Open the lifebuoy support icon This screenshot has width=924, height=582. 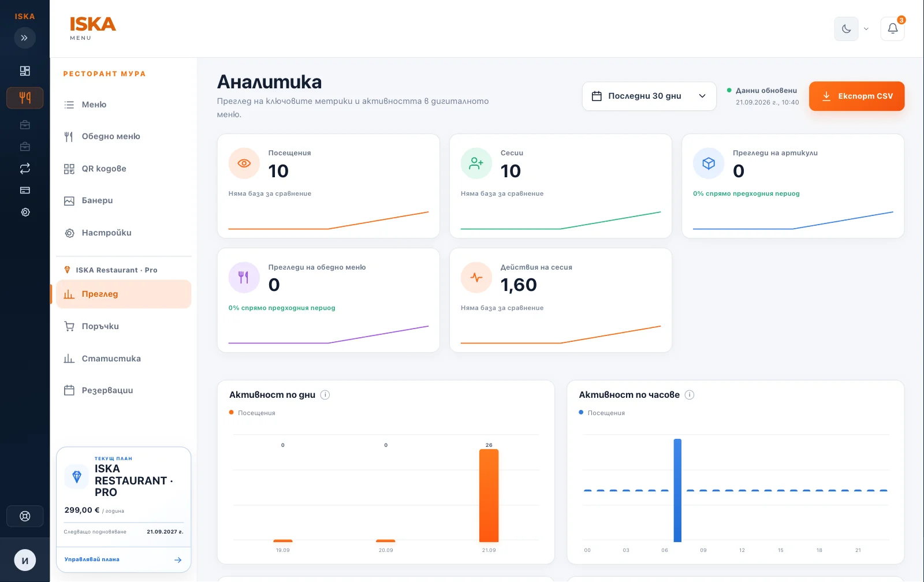click(x=25, y=516)
